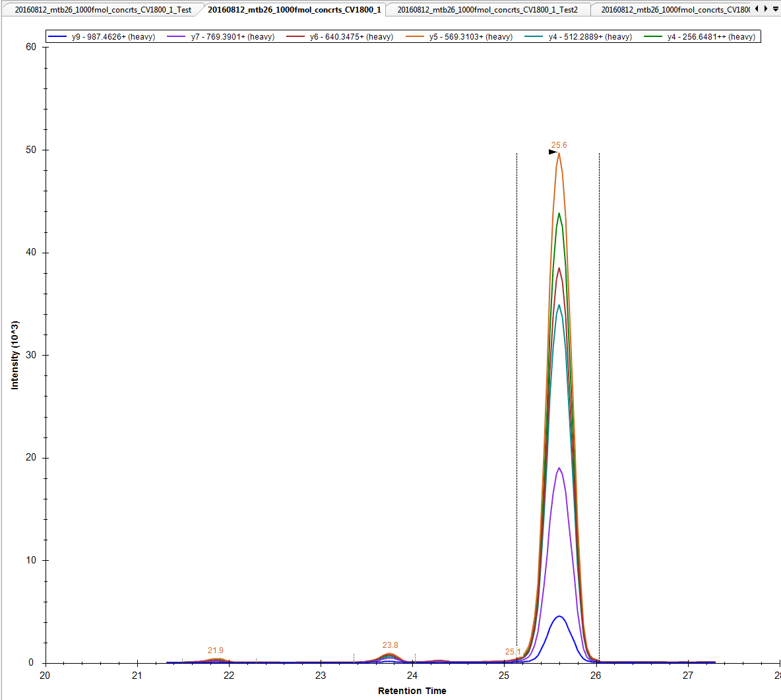The height and width of the screenshot is (700, 781).
Task: Click the 25.6 peak retention time label
Action: tap(559, 145)
